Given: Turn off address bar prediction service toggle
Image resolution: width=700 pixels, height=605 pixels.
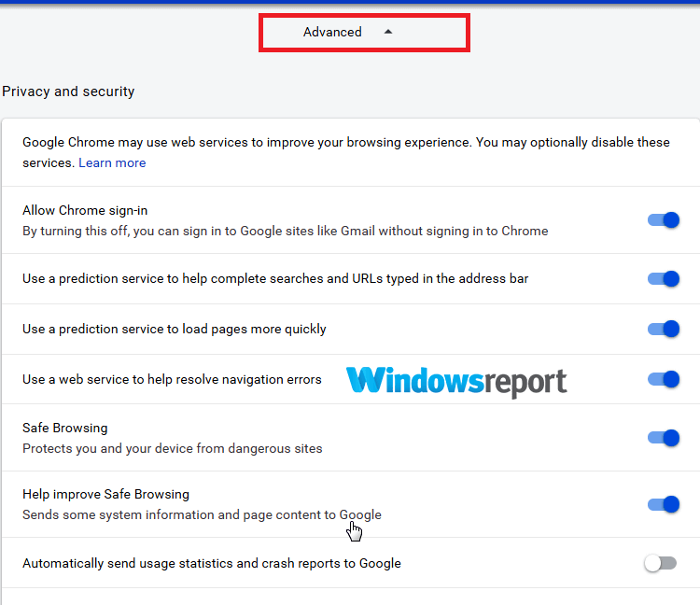Looking at the screenshot, I should tap(664, 278).
